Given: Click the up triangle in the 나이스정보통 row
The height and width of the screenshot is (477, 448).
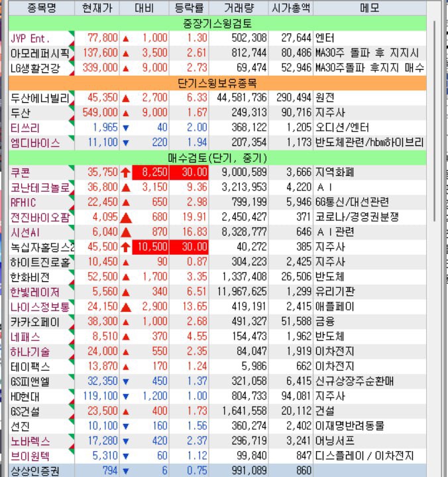Looking at the screenshot, I should [126, 307].
